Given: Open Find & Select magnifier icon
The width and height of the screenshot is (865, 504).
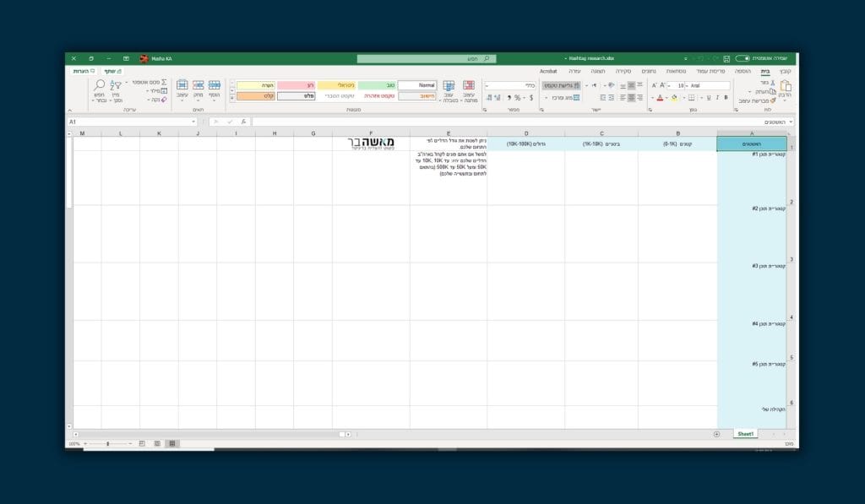Looking at the screenshot, I should (x=100, y=85).
